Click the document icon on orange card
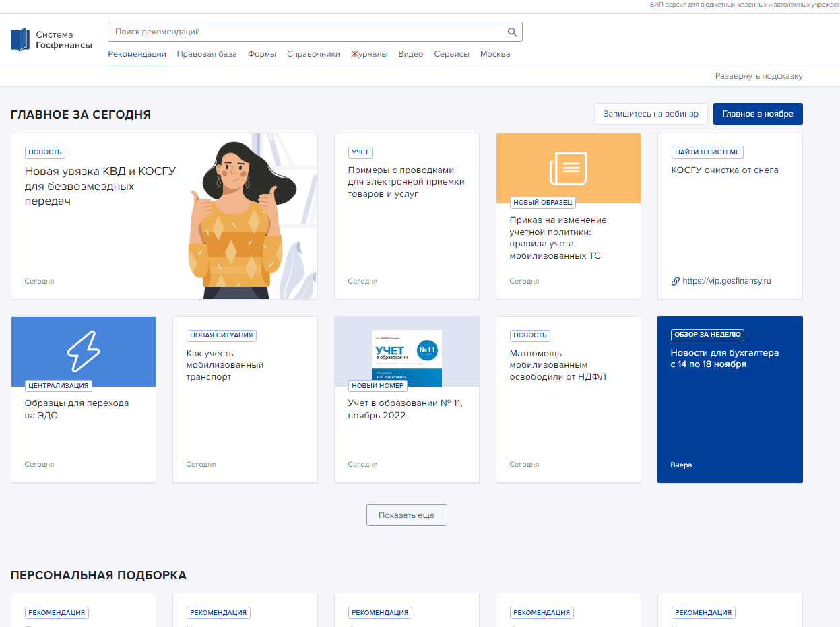Screen dimensions: 840x627 568,168
